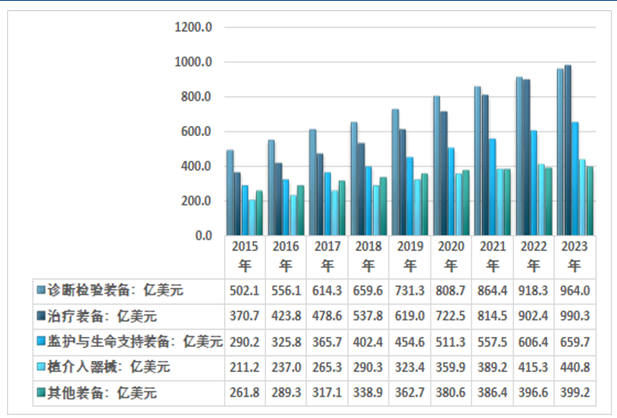617x418 pixels.
Task: Click the 2023年 column header
Action: click(575, 256)
